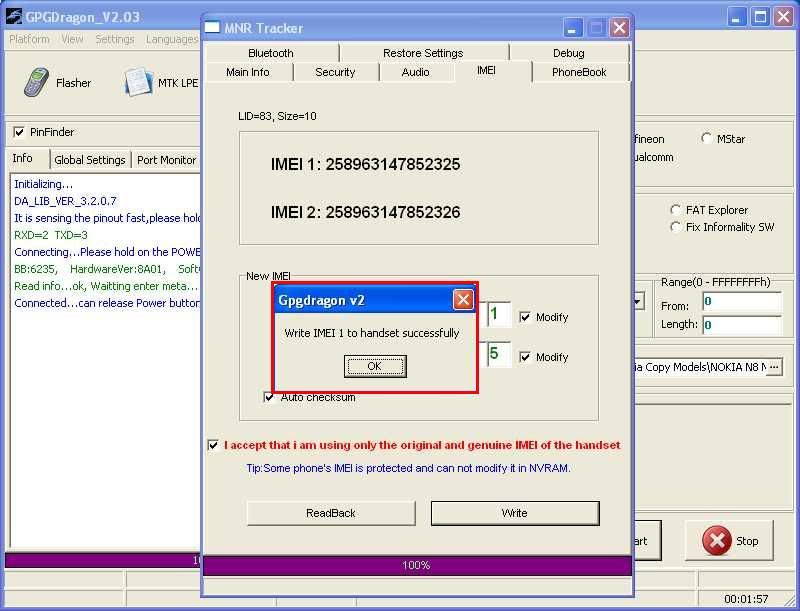Viewport: 800px width, 611px height.
Task: Select the MStar radio button
Action: [706, 138]
